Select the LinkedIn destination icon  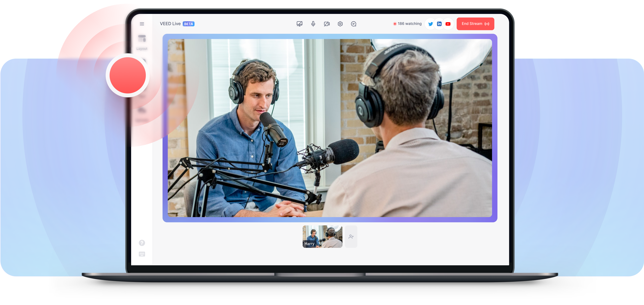click(439, 24)
